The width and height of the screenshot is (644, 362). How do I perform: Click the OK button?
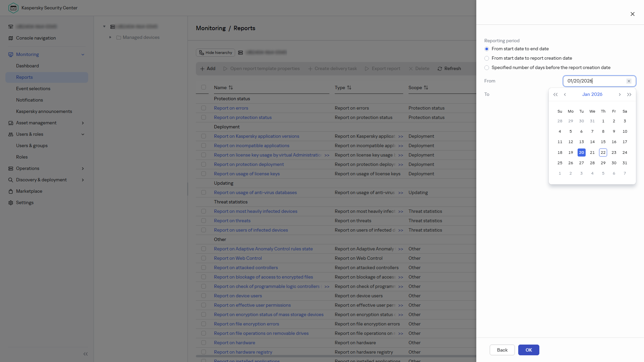[x=529, y=350]
